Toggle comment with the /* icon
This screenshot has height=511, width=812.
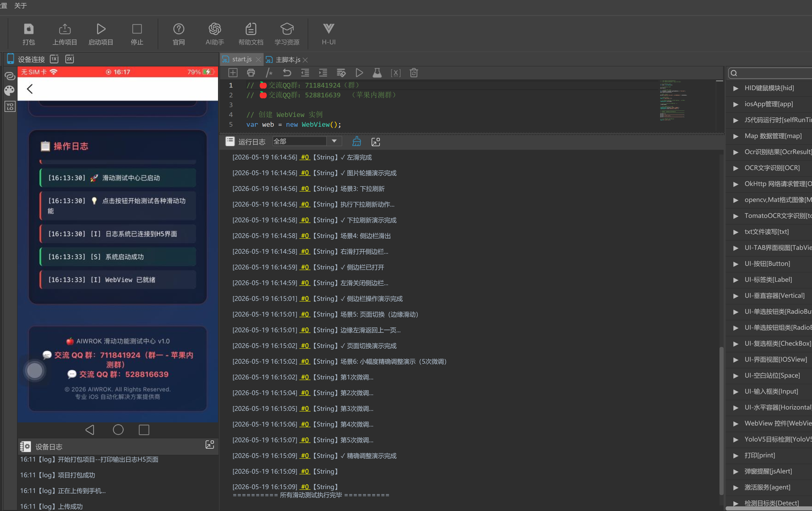[269, 73]
